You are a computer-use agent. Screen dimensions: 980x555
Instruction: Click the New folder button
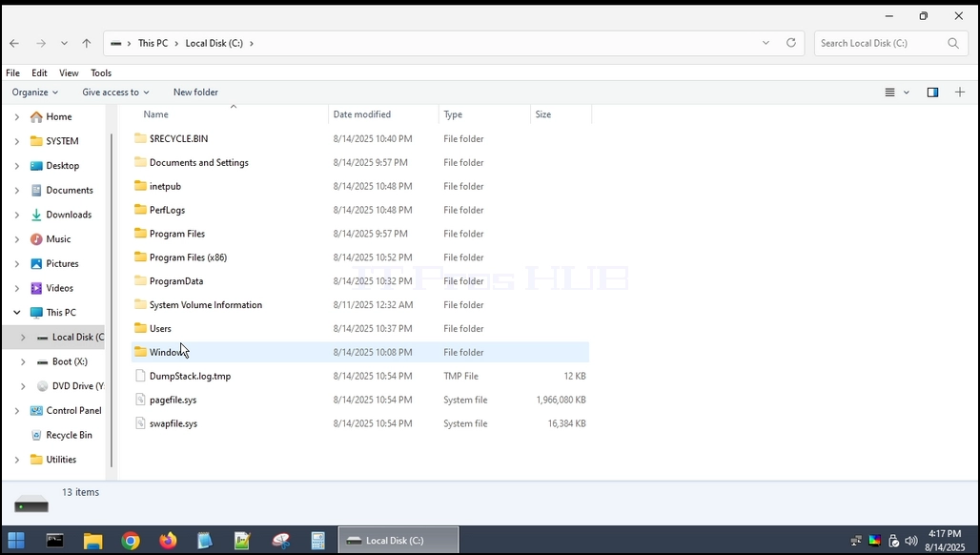pyautogui.click(x=195, y=92)
